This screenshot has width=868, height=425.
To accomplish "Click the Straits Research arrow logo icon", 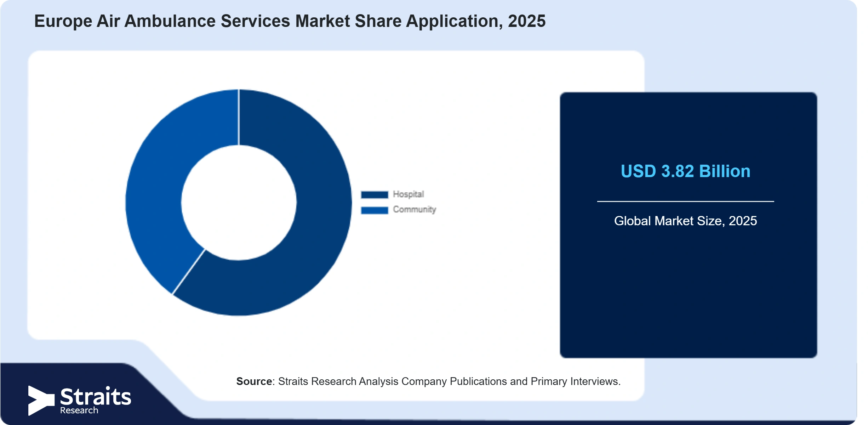I will (41, 401).
